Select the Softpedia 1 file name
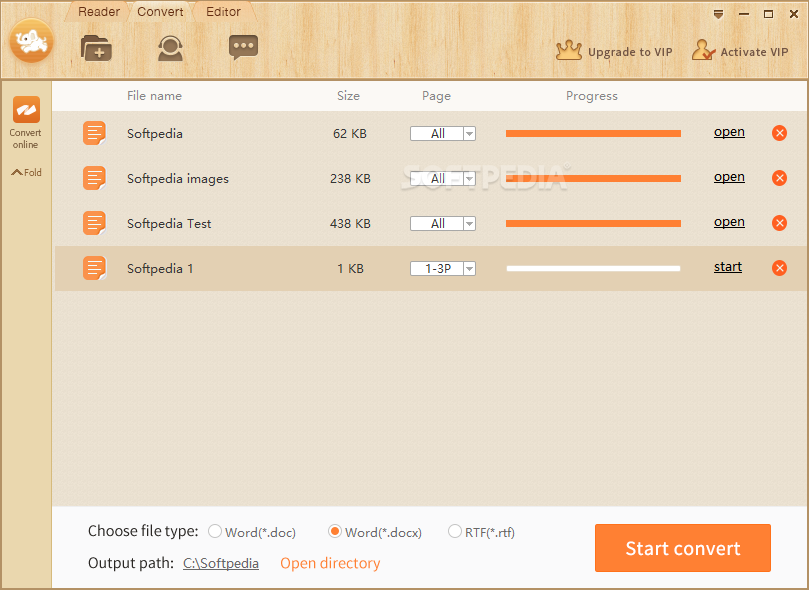This screenshot has width=809, height=590. click(160, 268)
